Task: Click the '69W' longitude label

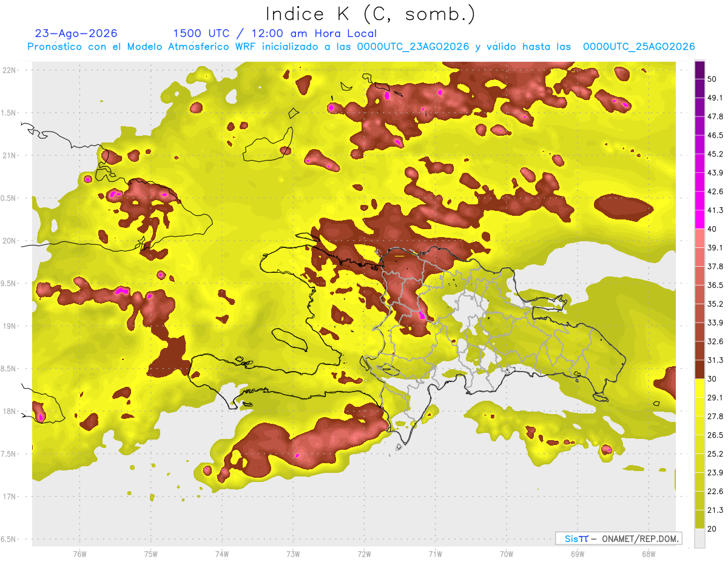Action: [x=577, y=554]
